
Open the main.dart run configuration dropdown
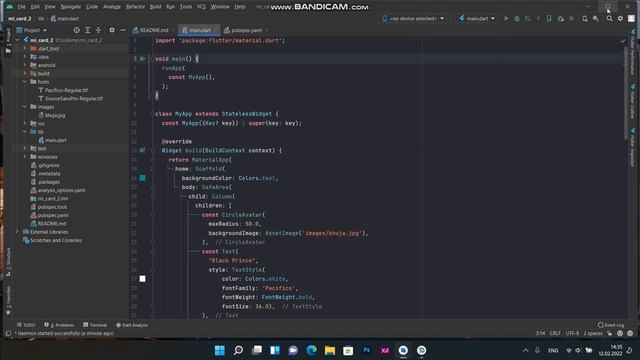(x=477, y=18)
